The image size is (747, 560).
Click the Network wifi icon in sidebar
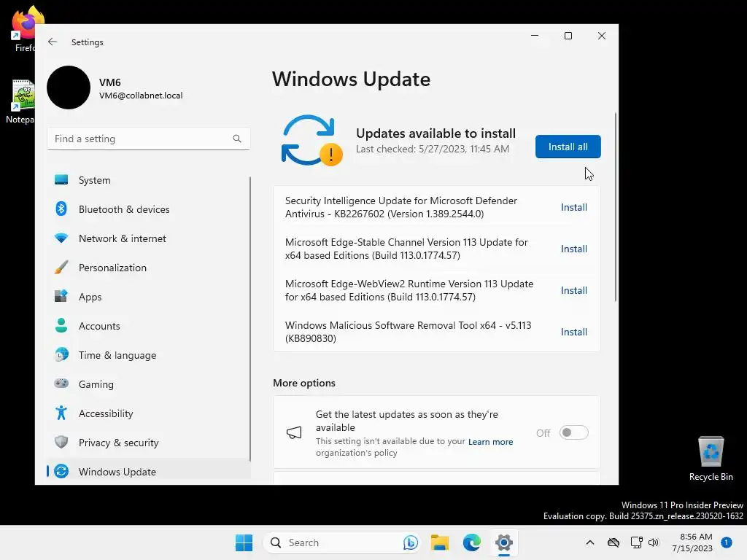point(61,238)
